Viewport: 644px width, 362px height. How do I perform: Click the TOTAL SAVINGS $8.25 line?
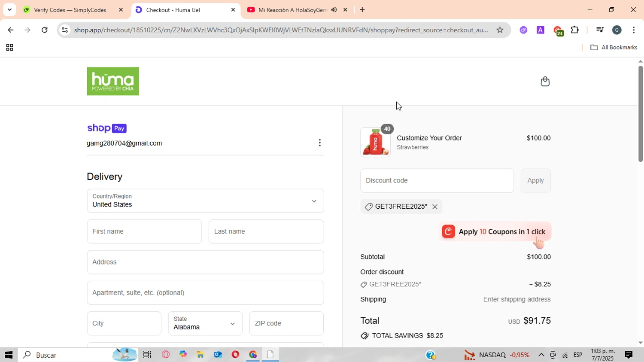pos(402,336)
